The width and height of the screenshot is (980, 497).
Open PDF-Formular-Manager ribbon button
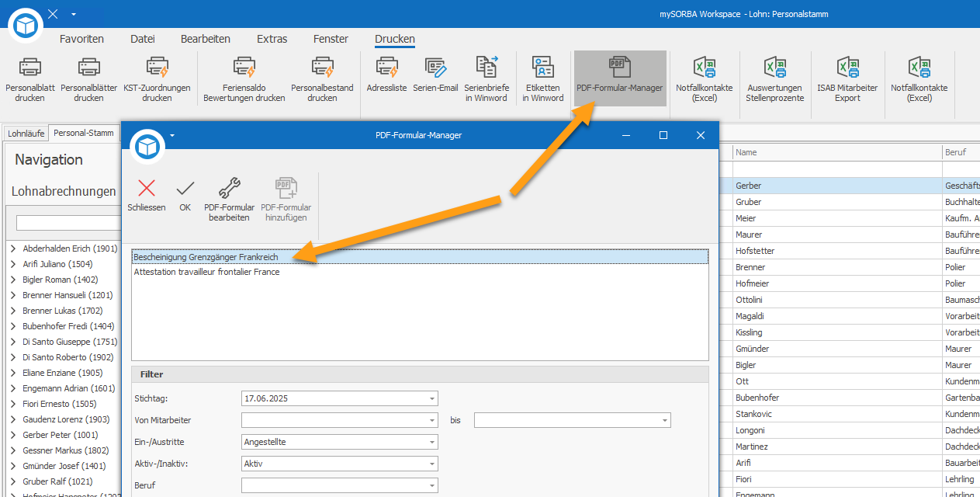tap(620, 78)
